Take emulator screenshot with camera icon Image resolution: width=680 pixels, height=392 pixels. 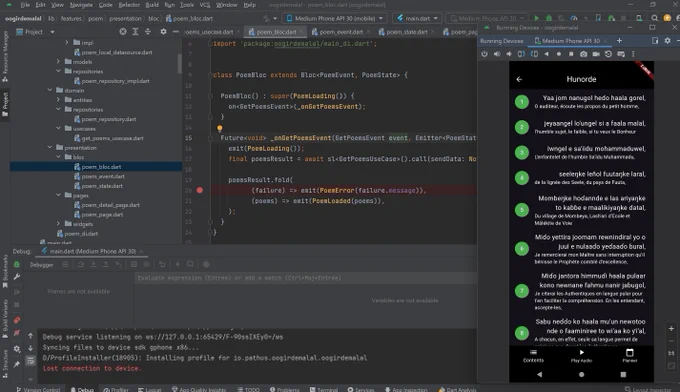click(x=584, y=54)
